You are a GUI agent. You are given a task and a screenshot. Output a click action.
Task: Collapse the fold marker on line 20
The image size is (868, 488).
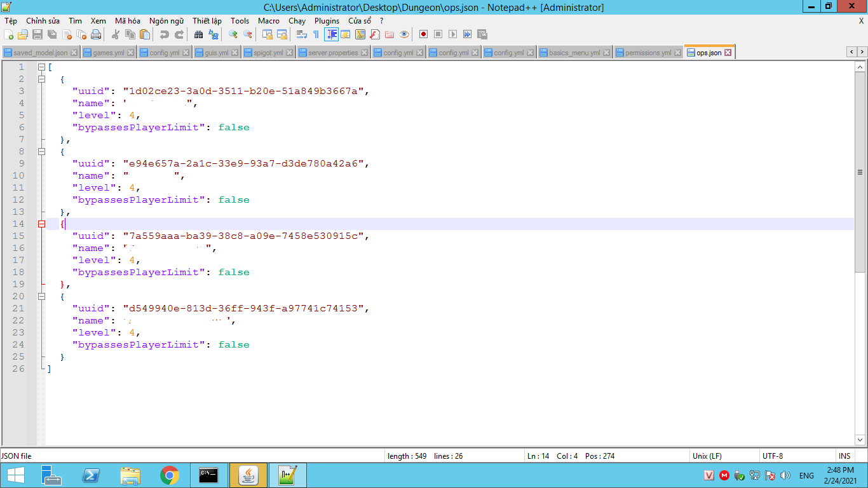click(42, 296)
